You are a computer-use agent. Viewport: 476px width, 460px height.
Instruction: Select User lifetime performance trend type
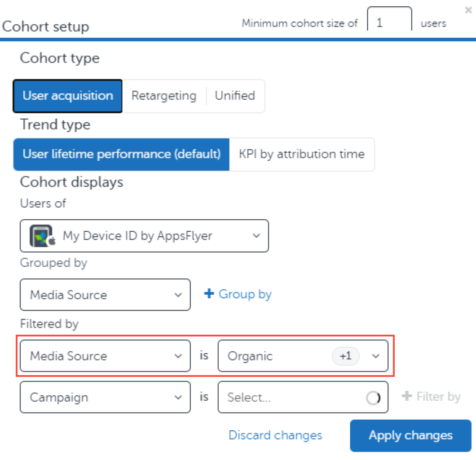(x=121, y=154)
